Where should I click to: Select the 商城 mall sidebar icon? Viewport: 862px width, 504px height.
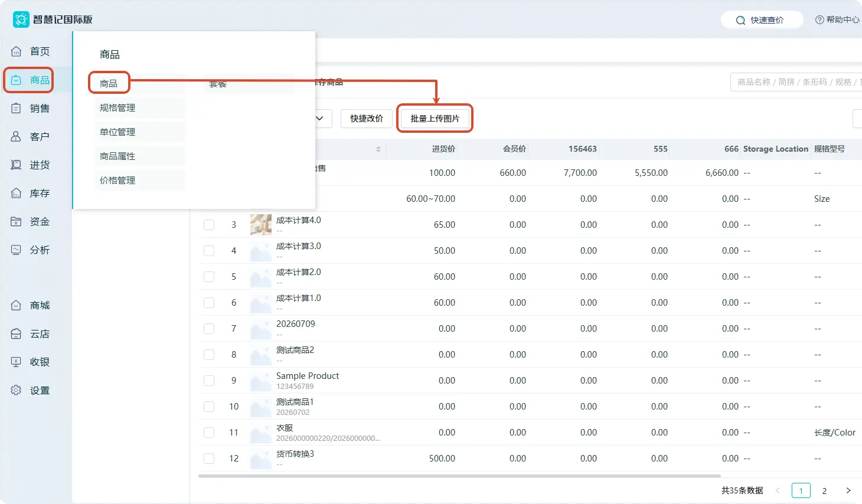(x=17, y=305)
